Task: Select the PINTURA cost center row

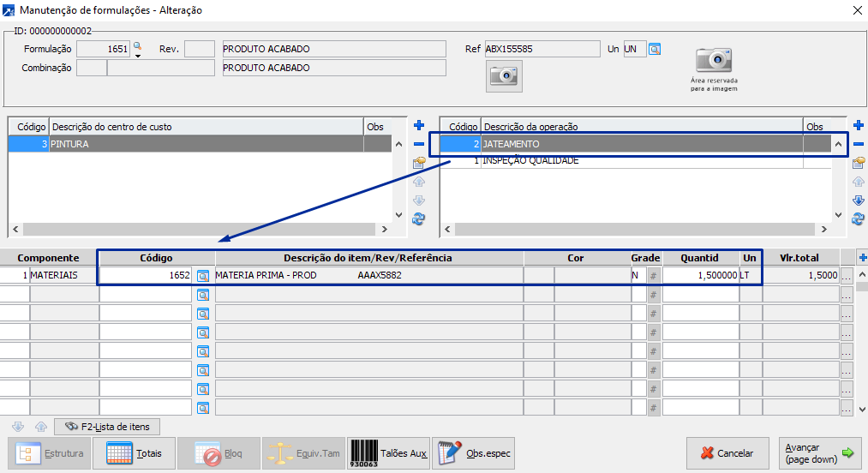Action: point(200,144)
